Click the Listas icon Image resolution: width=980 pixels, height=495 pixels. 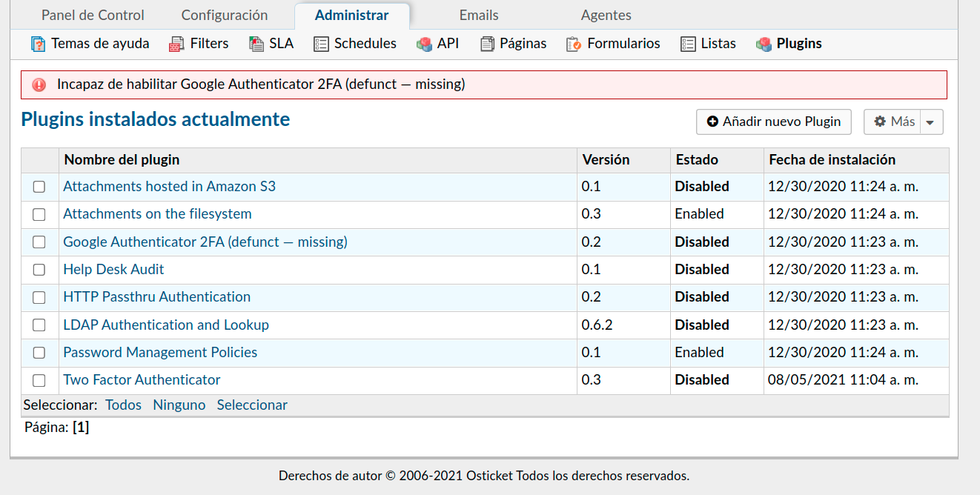tap(688, 44)
